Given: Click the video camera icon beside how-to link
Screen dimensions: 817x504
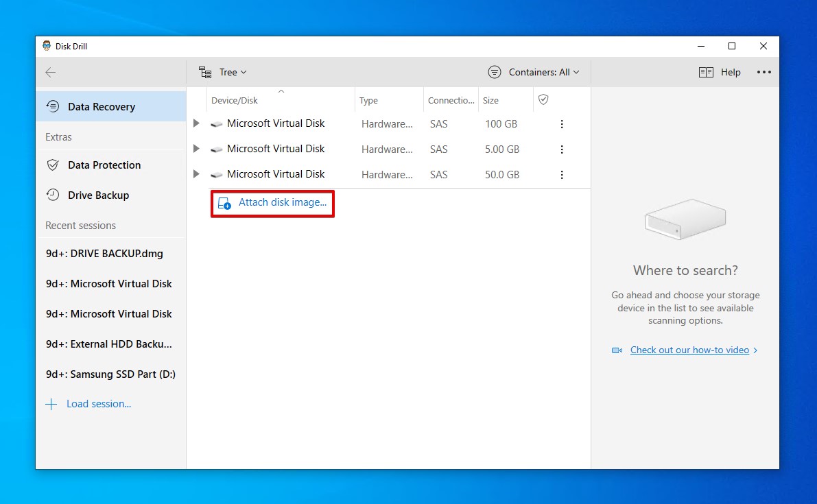Looking at the screenshot, I should 617,350.
